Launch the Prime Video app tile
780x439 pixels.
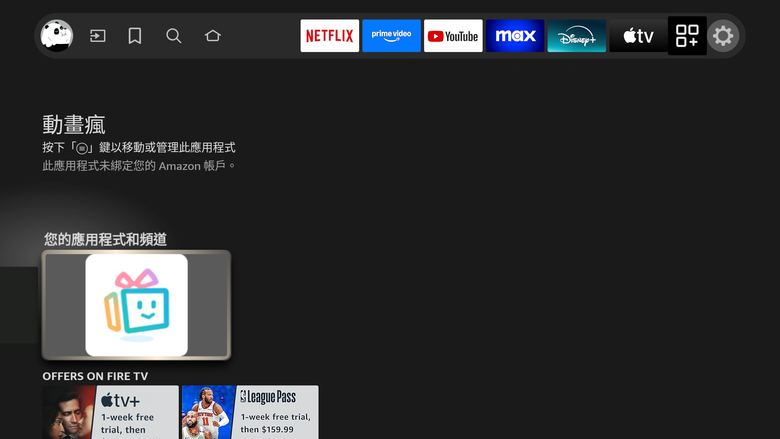[391, 36]
